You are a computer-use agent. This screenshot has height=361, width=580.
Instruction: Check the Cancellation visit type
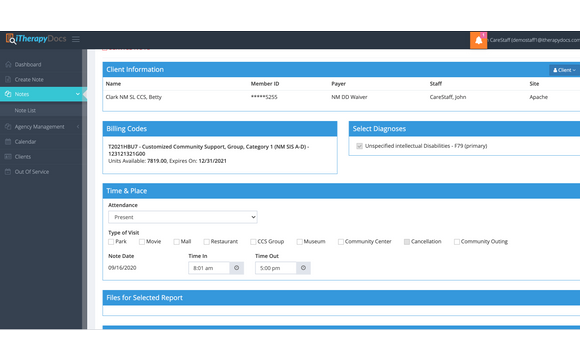(407, 242)
